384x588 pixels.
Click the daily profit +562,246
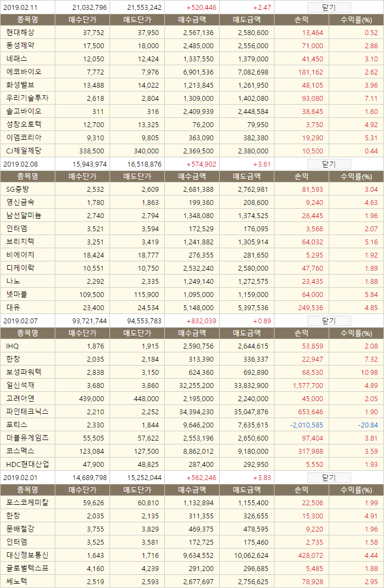202,478
